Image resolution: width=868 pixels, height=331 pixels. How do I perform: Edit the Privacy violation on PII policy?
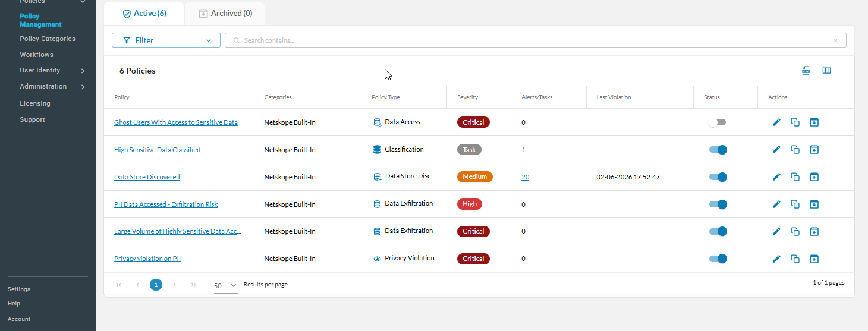click(x=776, y=259)
